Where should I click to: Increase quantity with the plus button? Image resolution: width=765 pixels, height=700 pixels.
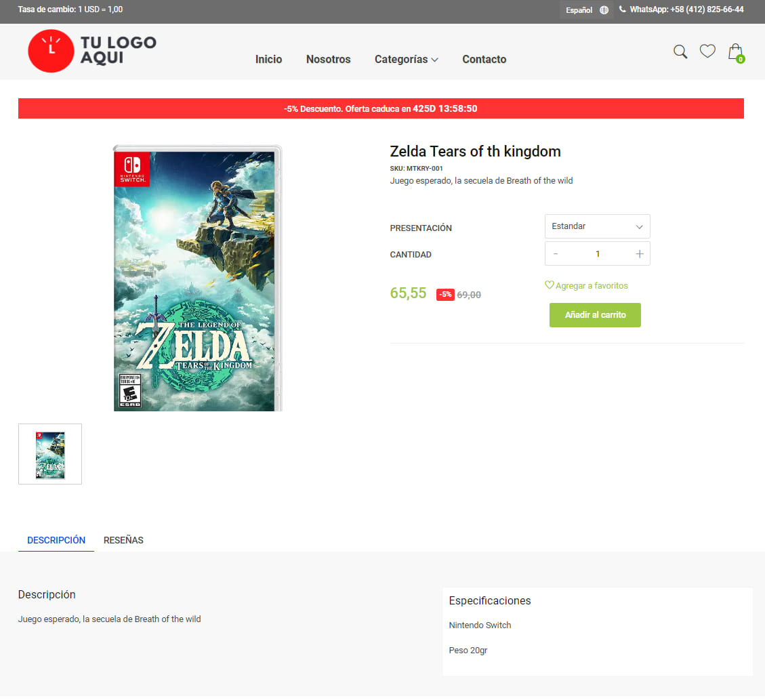pyautogui.click(x=639, y=254)
